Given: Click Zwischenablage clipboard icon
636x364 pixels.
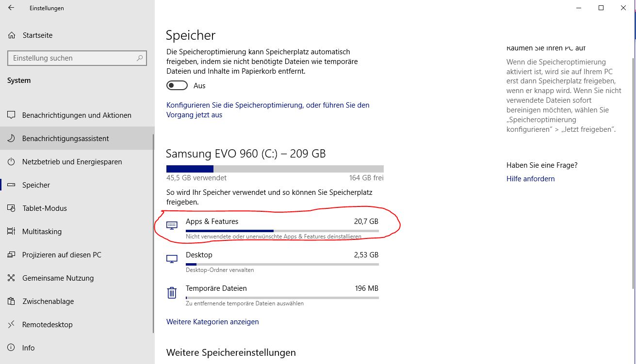Looking at the screenshot, I should 12,301.
